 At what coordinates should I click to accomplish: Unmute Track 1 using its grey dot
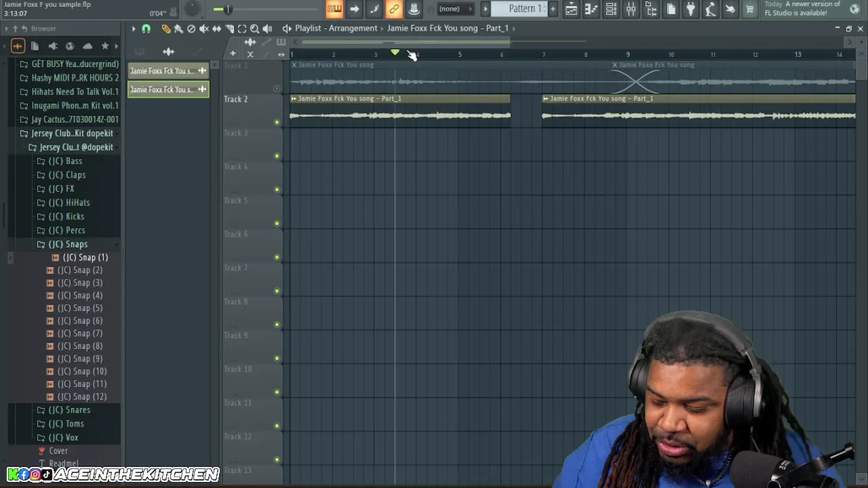277,88
